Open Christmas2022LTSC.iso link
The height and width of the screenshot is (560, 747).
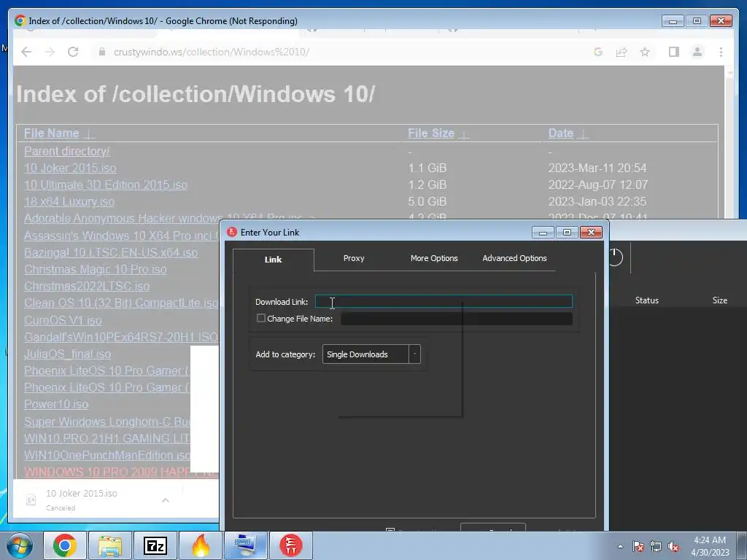tap(87, 286)
